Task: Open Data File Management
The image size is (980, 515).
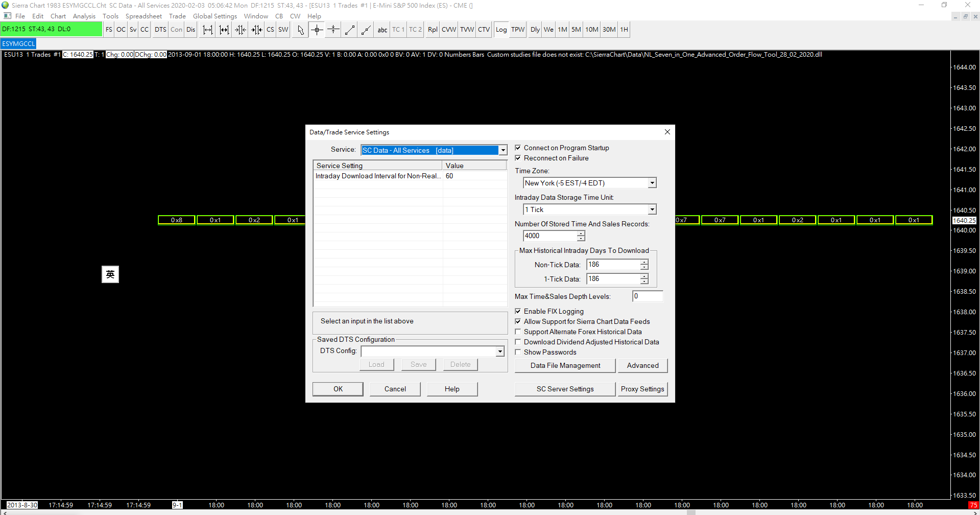Action: pyautogui.click(x=565, y=365)
